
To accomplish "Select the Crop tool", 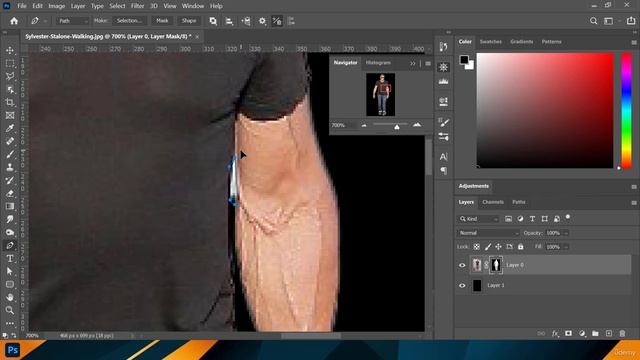I will click(10, 102).
